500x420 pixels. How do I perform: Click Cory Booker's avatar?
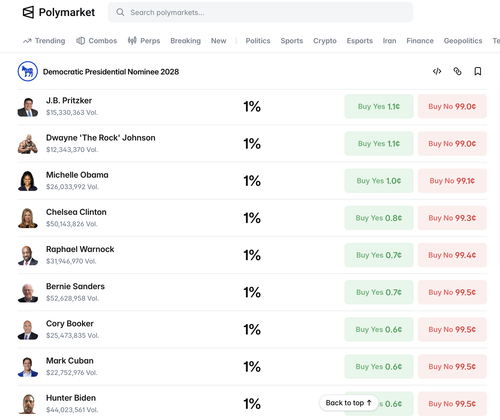coord(28,330)
